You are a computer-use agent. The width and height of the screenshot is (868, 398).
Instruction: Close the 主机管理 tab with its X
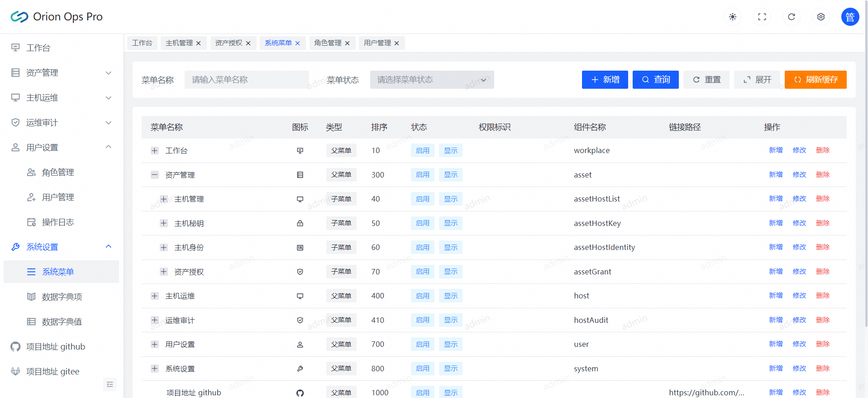point(198,43)
